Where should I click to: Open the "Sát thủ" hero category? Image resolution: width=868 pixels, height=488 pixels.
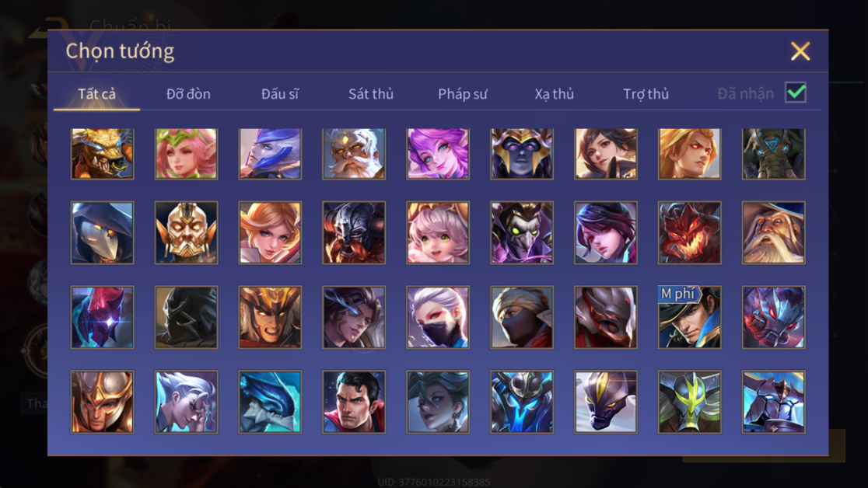pyautogui.click(x=371, y=94)
